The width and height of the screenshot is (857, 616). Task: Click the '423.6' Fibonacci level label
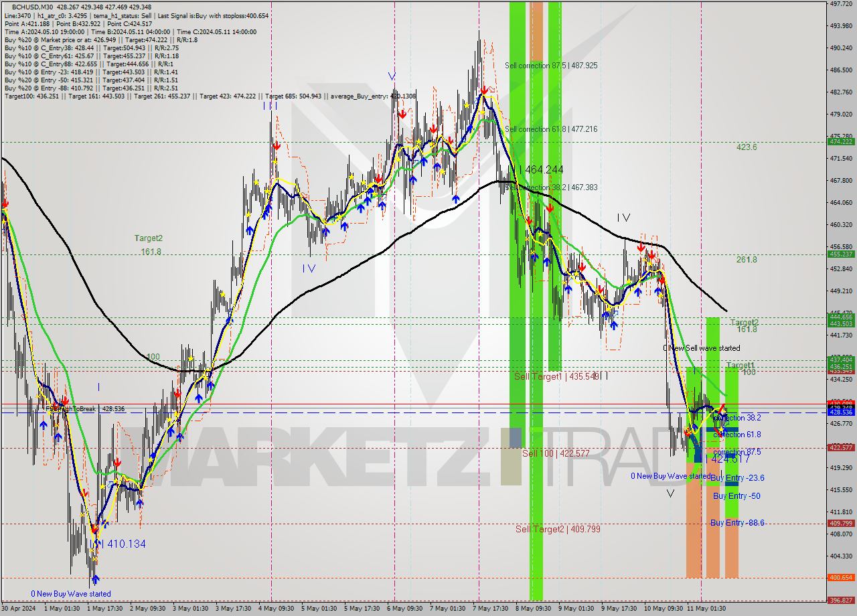pyautogui.click(x=747, y=147)
